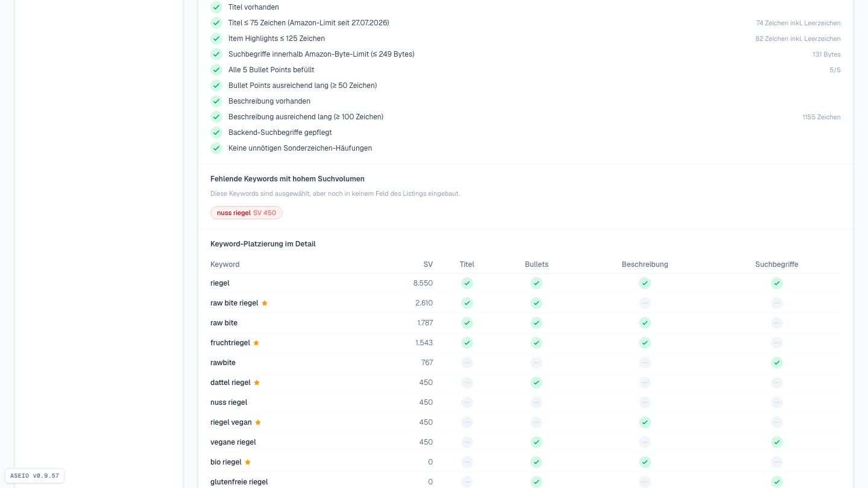Click the Suchbegriffe checkmark in the rawbite row

tap(777, 363)
